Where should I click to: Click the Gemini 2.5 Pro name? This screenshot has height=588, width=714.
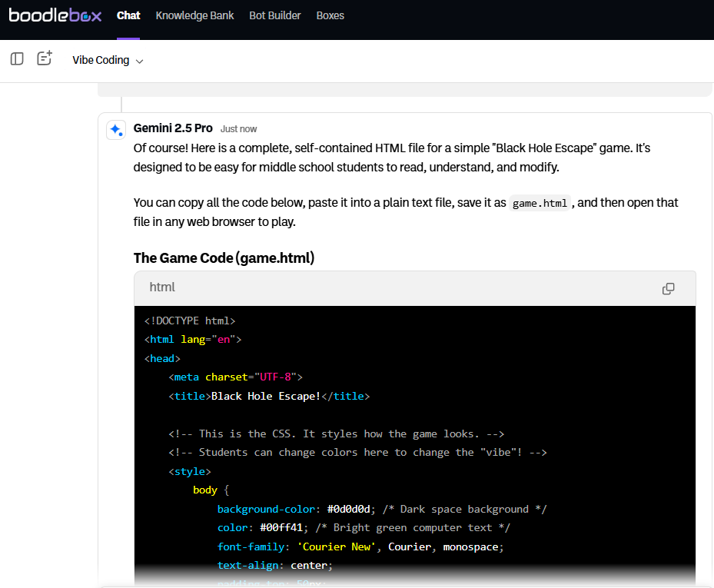click(173, 128)
